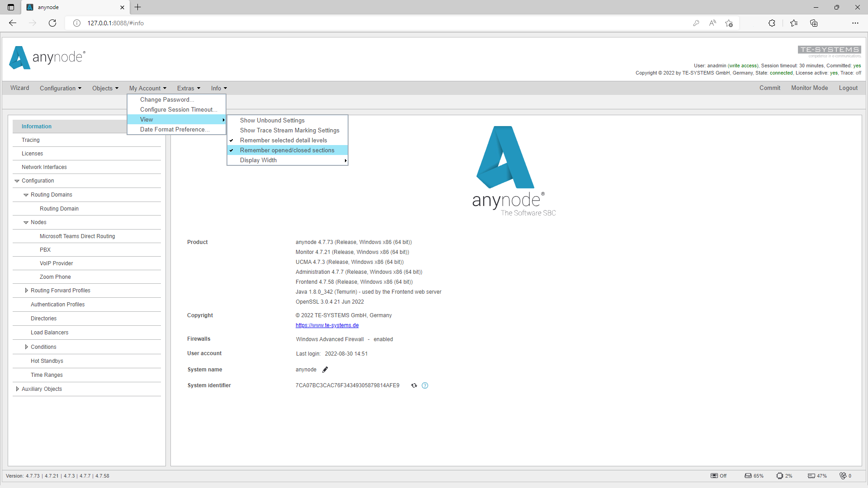
Task: Select Tracing in sidebar
Action: pos(87,140)
